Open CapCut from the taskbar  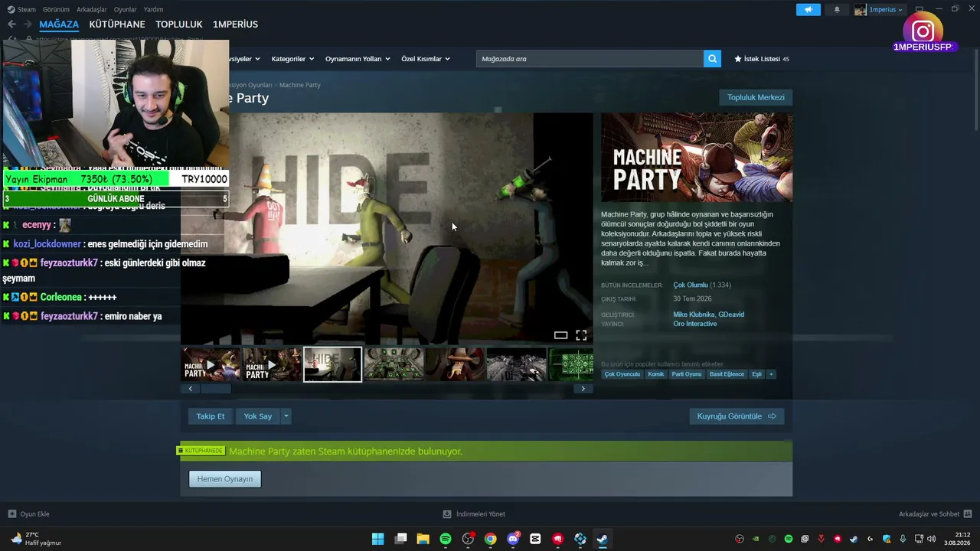pyautogui.click(x=535, y=539)
